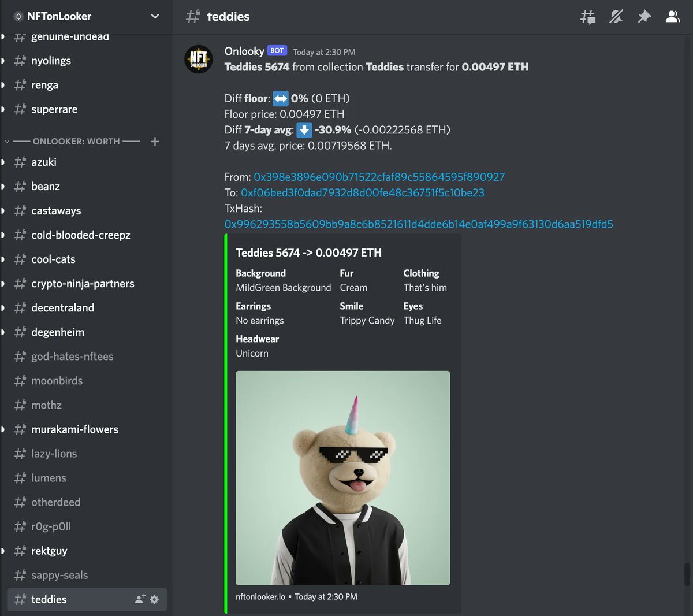This screenshot has width=693, height=616.
Task: Click the BOT tag next to Onlooky
Action: 277,51
